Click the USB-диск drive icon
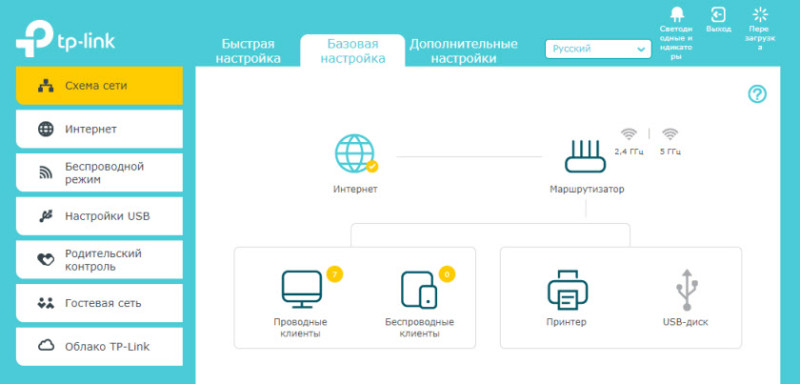800x384 pixels. pyautogui.click(x=687, y=290)
